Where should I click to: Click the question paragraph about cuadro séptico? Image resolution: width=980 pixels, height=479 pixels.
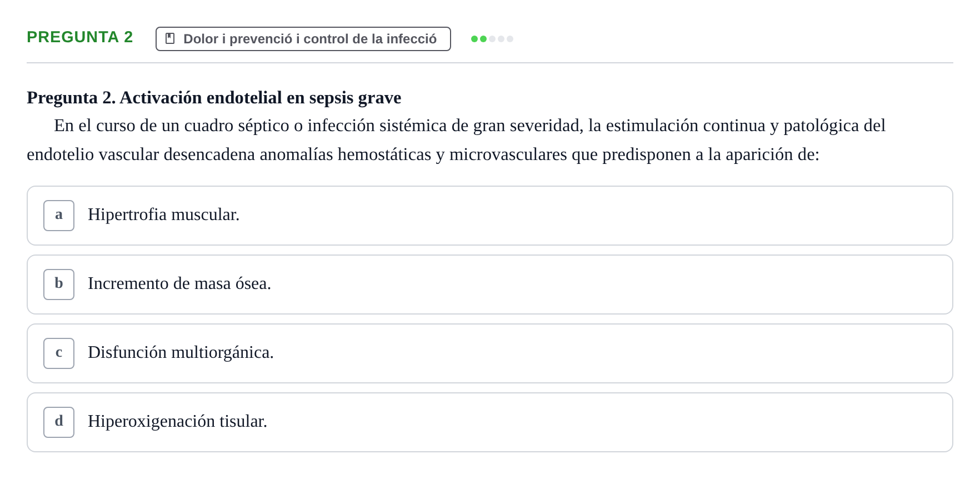(456, 140)
